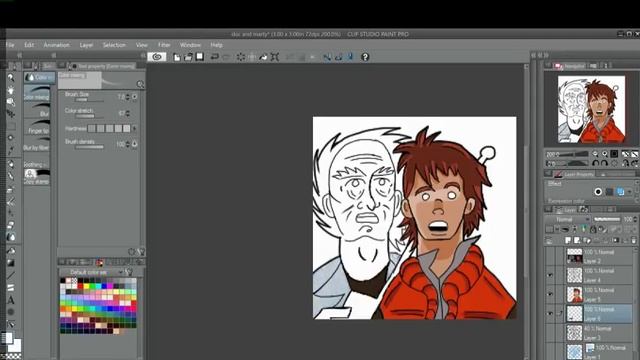The image size is (640, 360).
Task: Click the Brush density stepper arrows
Action: coord(128,144)
